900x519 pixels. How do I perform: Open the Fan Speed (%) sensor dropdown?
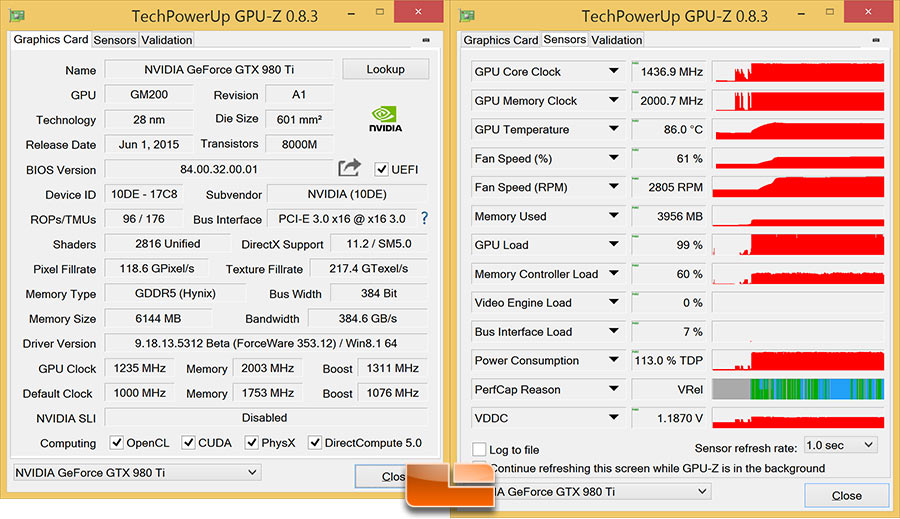pyautogui.click(x=614, y=158)
